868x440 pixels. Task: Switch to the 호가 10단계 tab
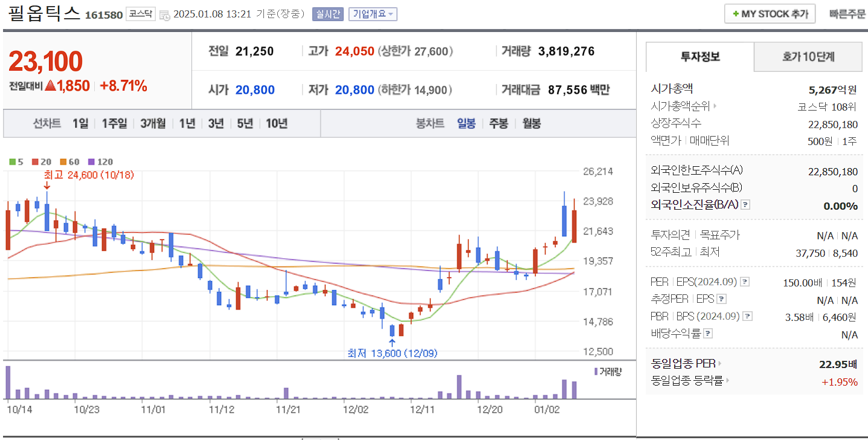coord(808,56)
